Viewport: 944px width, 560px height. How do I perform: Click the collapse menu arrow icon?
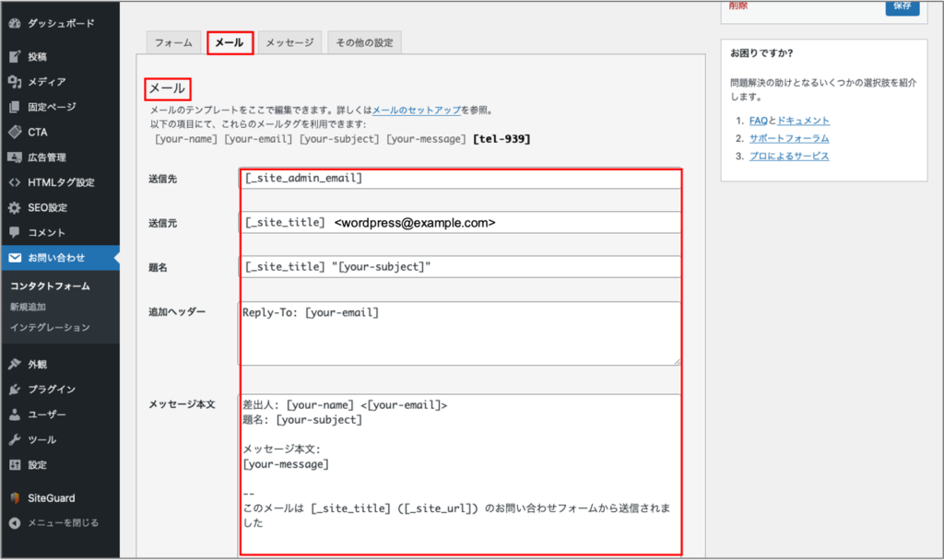(x=15, y=523)
